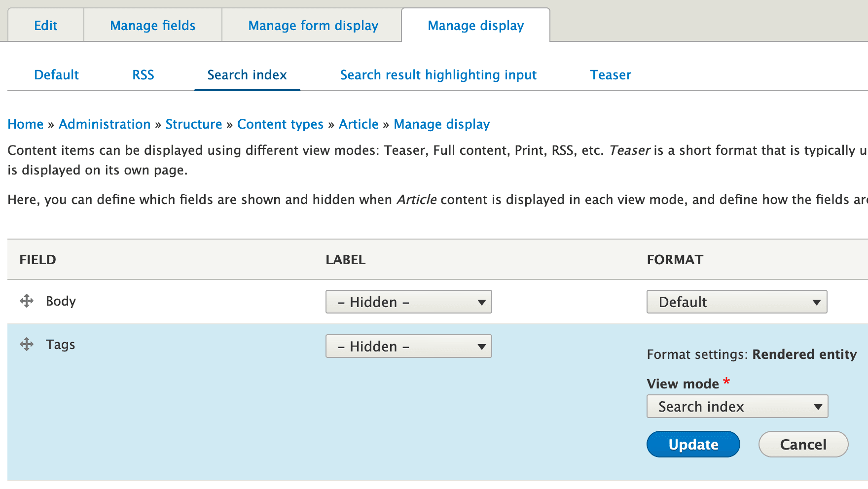Click the drag handle icon for Tags
The image size is (868, 489).
pyautogui.click(x=27, y=344)
